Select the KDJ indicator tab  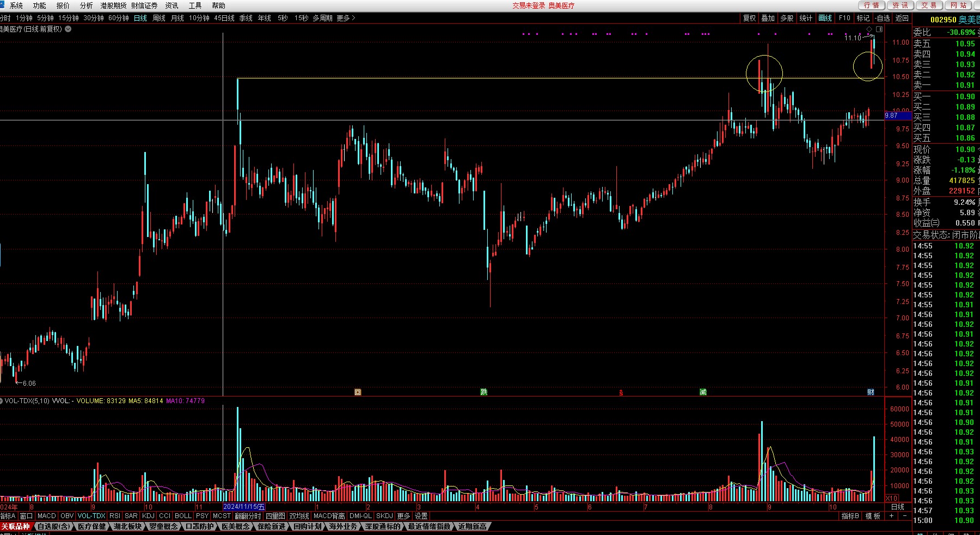click(148, 516)
